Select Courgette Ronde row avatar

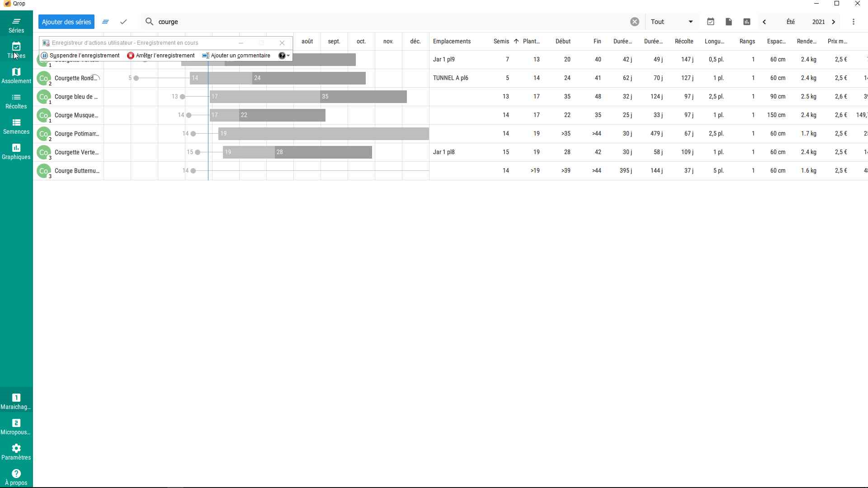pos(43,78)
